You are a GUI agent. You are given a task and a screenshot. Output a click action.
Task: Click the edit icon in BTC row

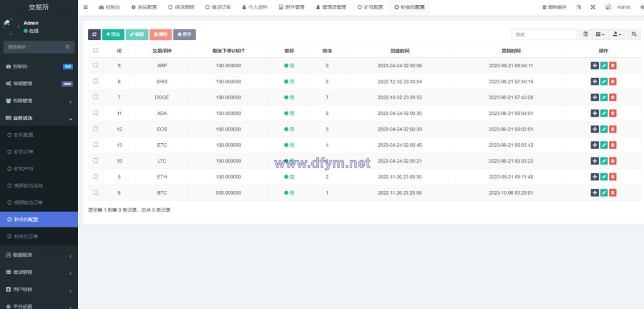coord(603,192)
